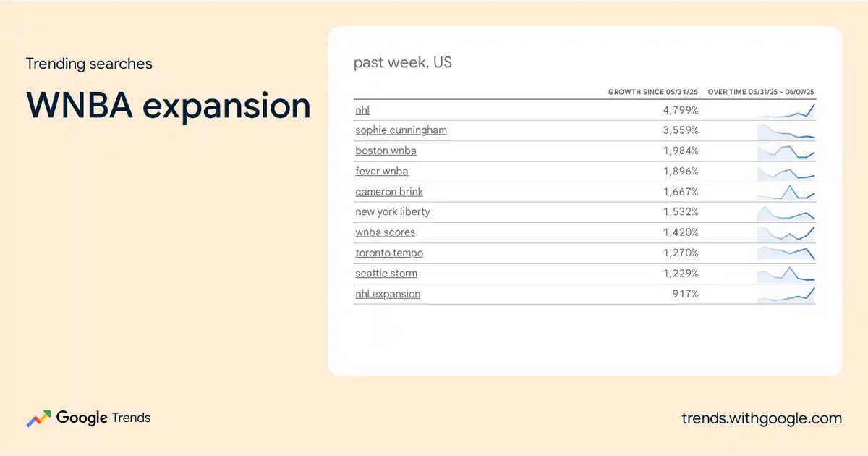Visit the trends.withgoogle.com link
Image resolution: width=868 pixels, height=456 pixels.
click(x=762, y=418)
